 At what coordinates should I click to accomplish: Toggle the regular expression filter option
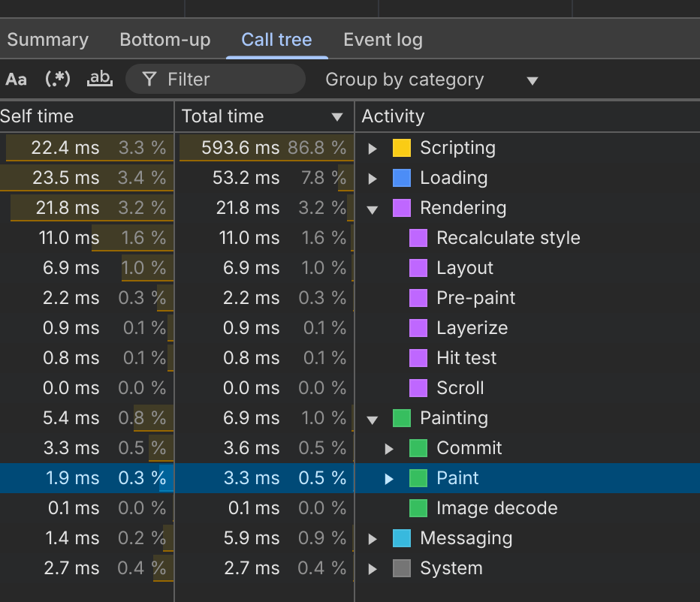58,79
